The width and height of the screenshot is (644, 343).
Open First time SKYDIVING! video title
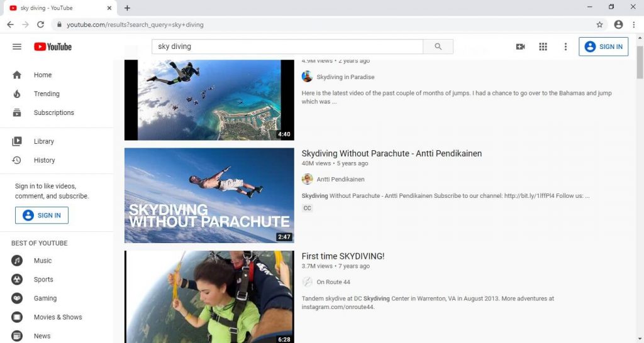pyautogui.click(x=343, y=256)
